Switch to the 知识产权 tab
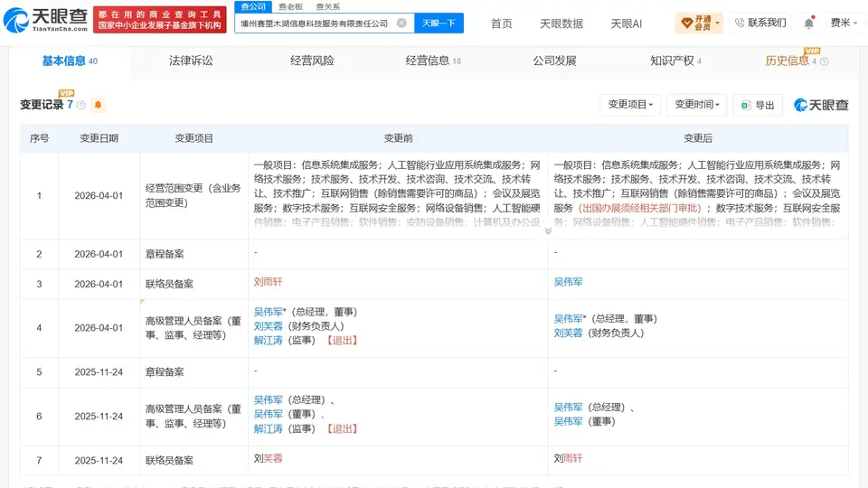This screenshot has height=488, width=868. pos(675,61)
